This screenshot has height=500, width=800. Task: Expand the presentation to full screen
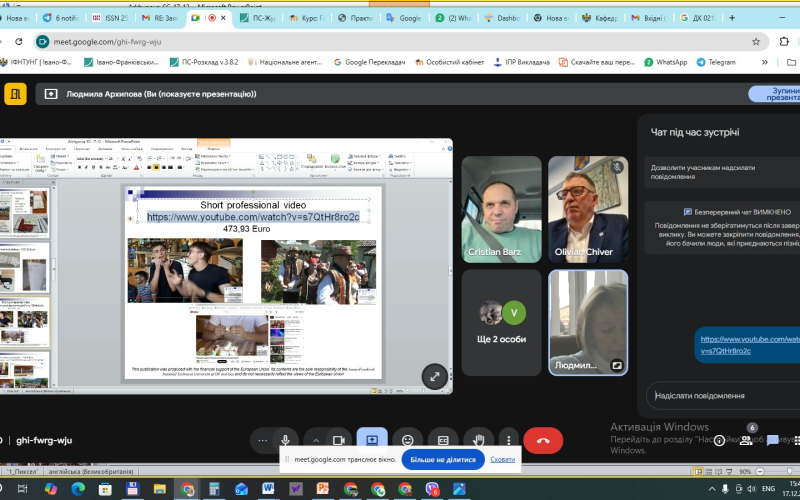(x=434, y=377)
